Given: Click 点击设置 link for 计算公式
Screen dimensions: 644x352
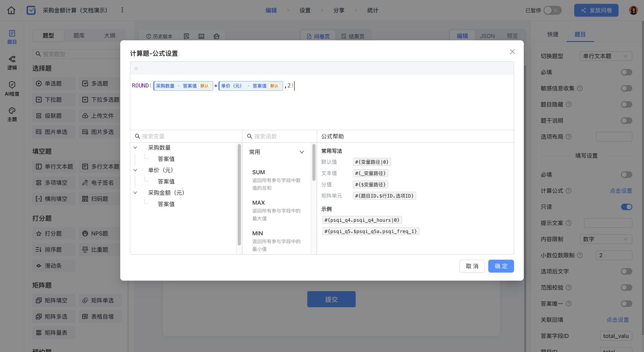Looking at the screenshot, I should [x=621, y=191].
